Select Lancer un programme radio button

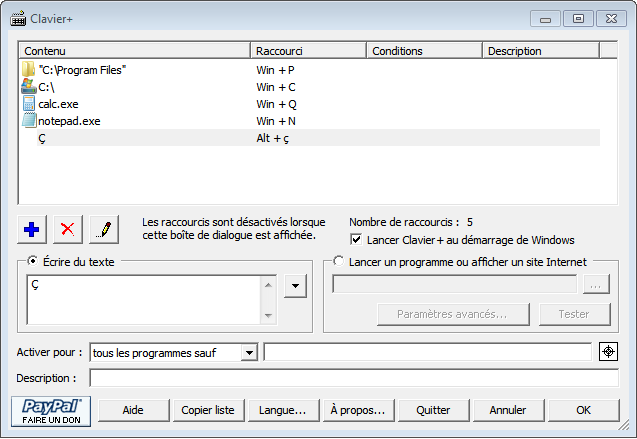tap(338, 261)
